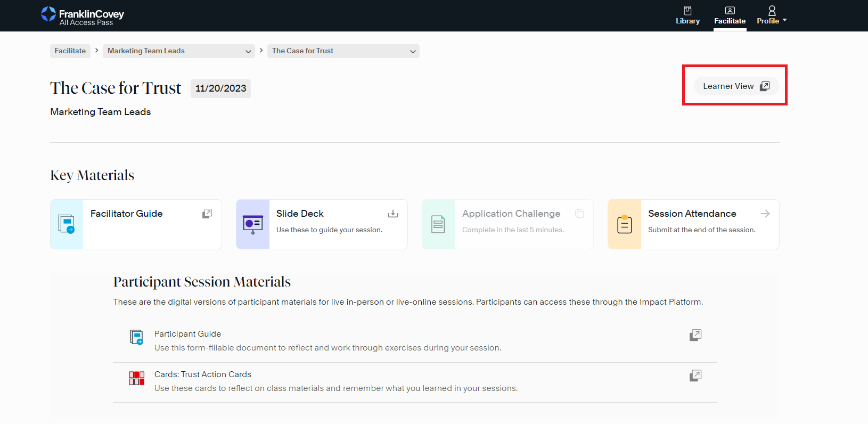
Task: Click the Participant Guide title text
Action: coord(187,334)
